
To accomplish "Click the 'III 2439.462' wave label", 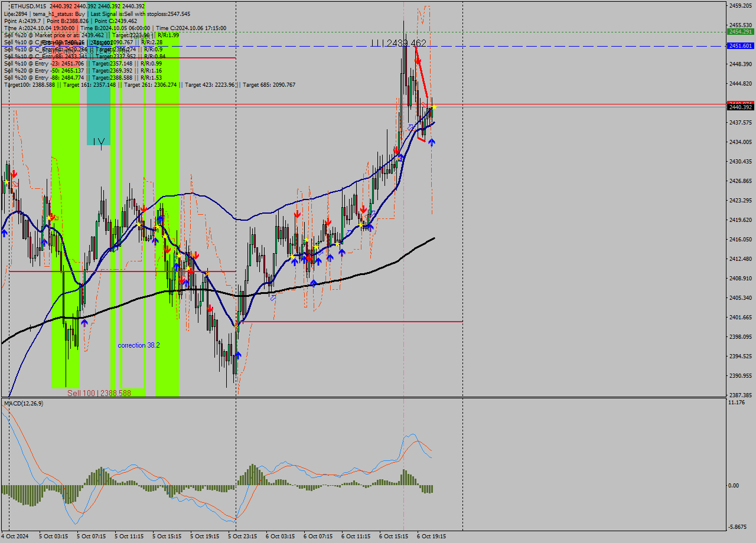I will click(x=399, y=43).
